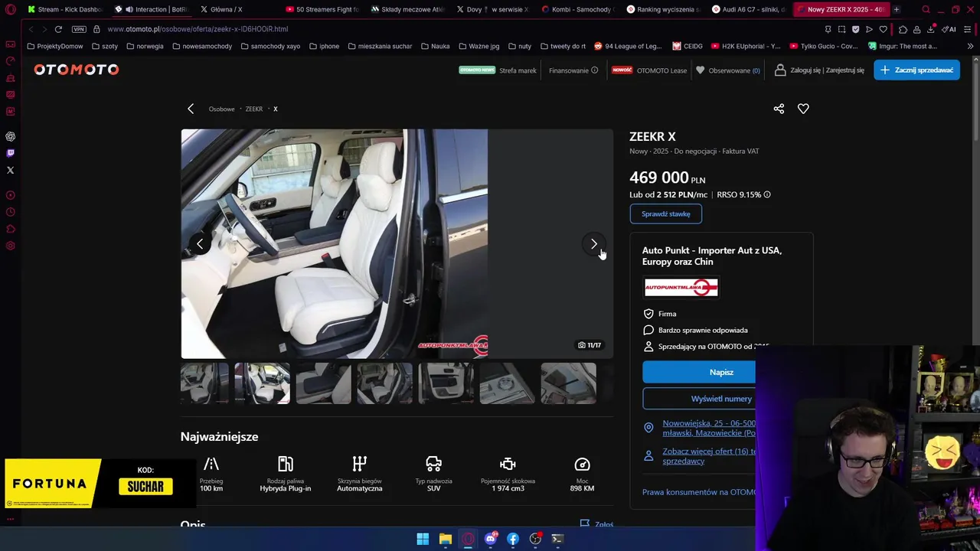Image resolution: width=980 pixels, height=551 pixels.
Task: Open the Nowowiejska address link
Action: tap(709, 428)
